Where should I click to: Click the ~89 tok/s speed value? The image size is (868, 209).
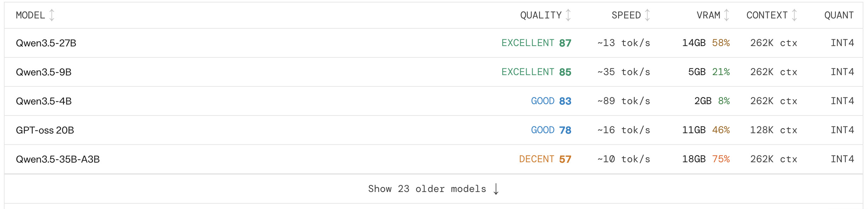click(x=624, y=101)
